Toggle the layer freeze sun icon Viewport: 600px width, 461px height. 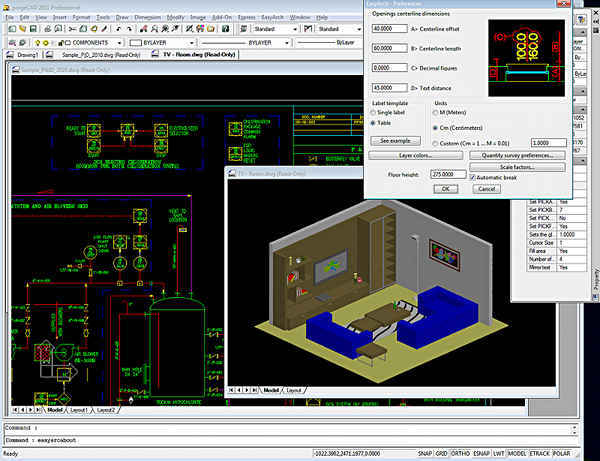click(x=46, y=43)
